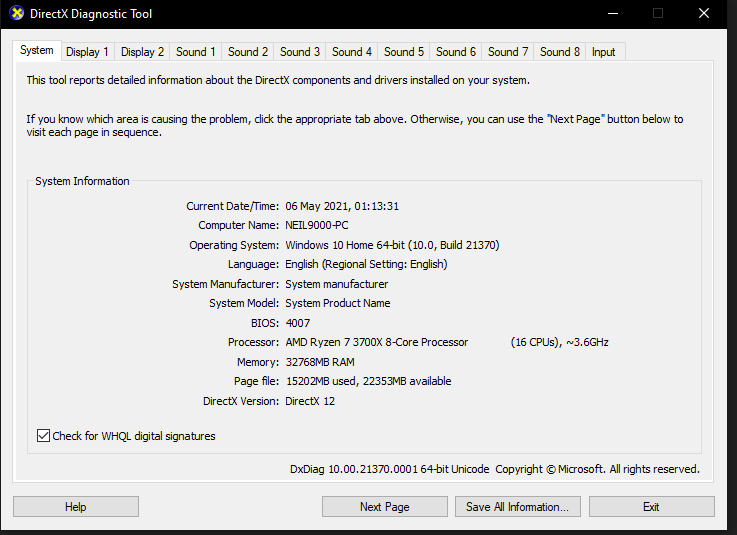Click the Current Date/Time label

232,206
